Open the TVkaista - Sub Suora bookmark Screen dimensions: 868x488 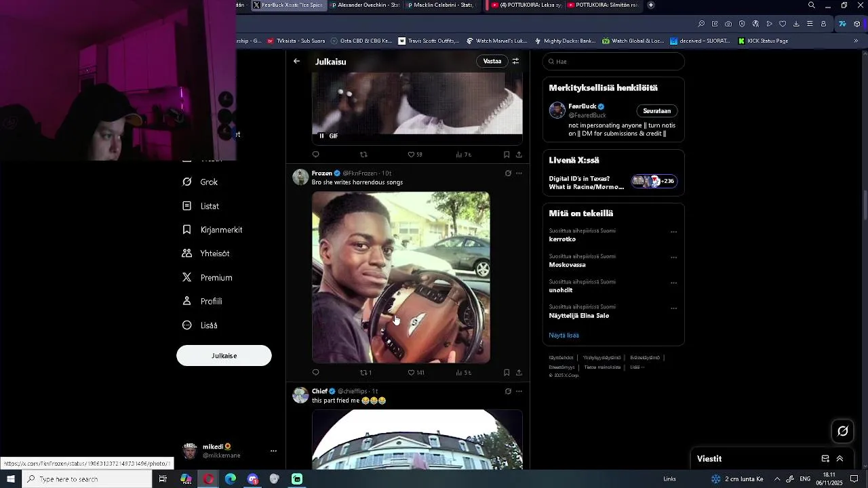point(296,41)
